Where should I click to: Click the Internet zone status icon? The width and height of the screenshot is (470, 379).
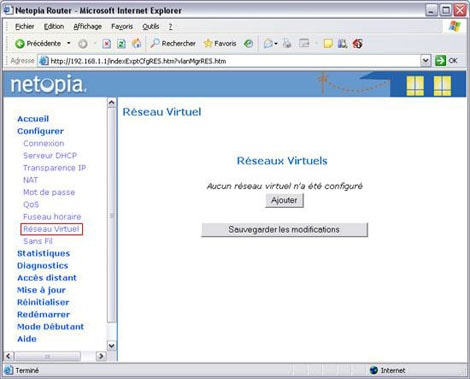(x=374, y=370)
